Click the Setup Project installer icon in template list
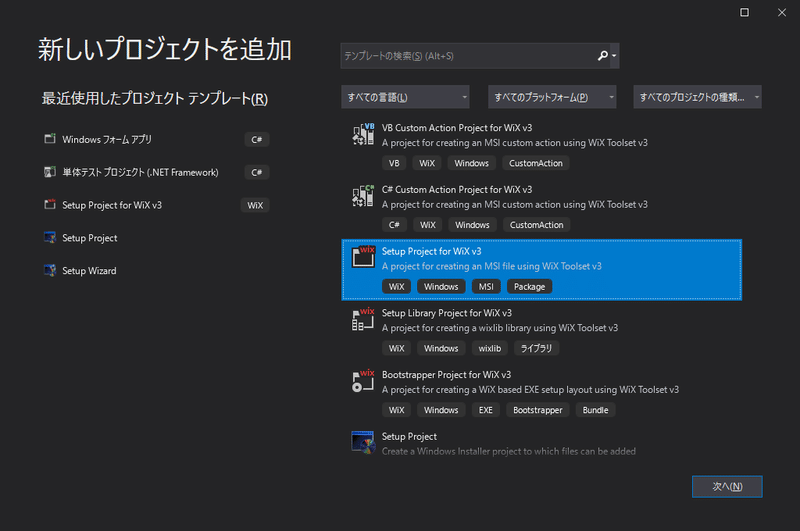 coord(363,442)
